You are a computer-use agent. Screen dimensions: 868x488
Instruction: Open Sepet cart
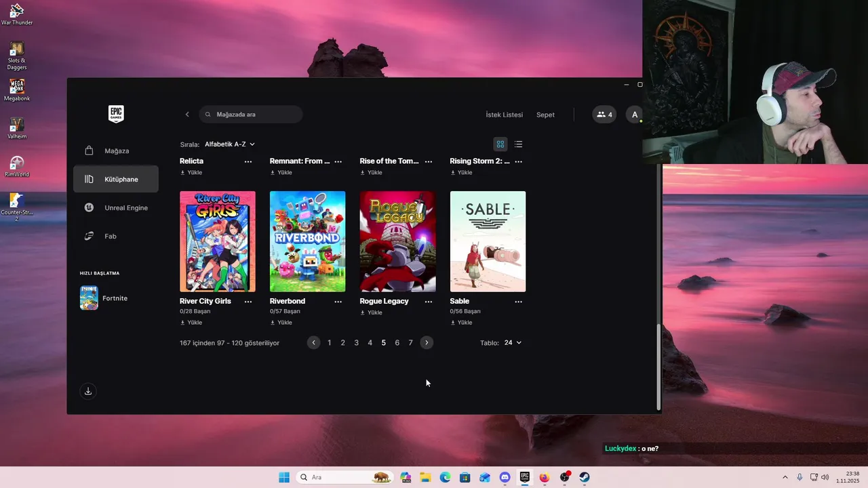(545, 115)
